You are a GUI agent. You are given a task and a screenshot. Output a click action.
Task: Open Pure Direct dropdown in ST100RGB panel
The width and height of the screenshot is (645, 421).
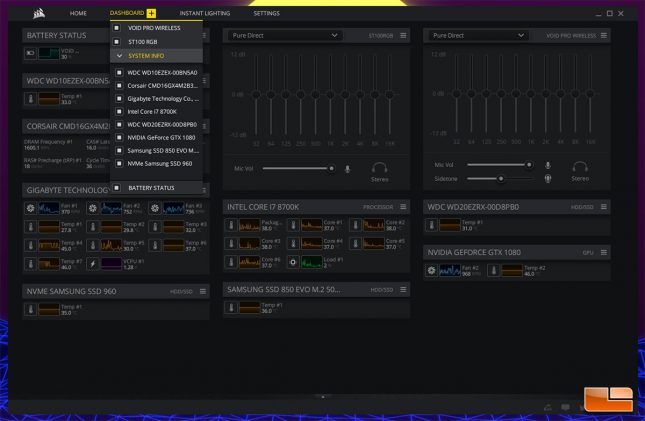pyautogui.click(x=285, y=35)
